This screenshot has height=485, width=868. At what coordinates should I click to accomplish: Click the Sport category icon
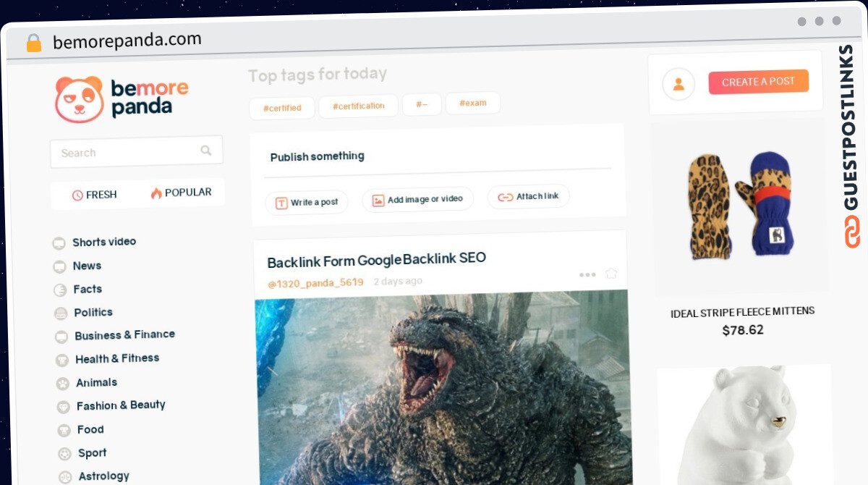65,454
